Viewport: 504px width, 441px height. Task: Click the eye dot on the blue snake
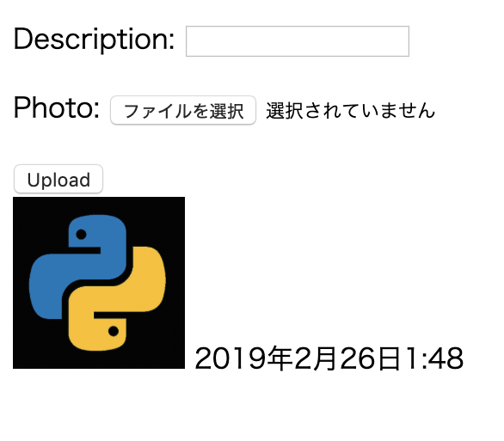pos(81,235)
